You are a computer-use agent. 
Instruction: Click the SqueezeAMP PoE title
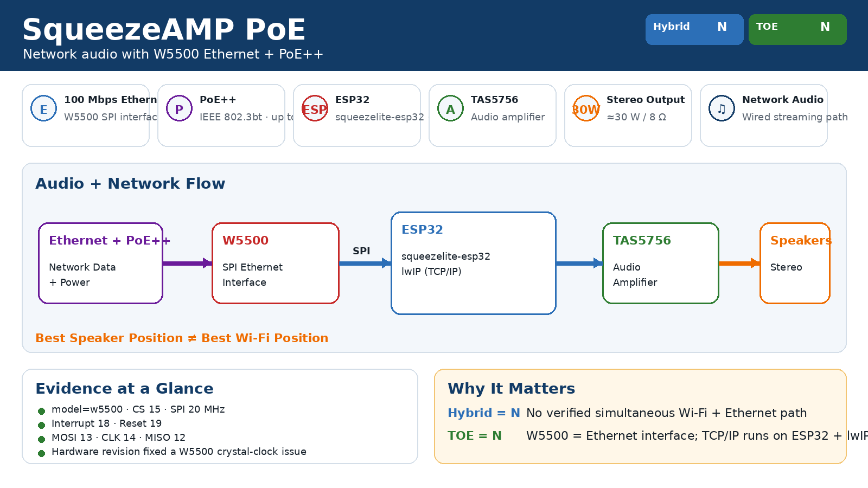pyautogui.click(x=164, y=29)
